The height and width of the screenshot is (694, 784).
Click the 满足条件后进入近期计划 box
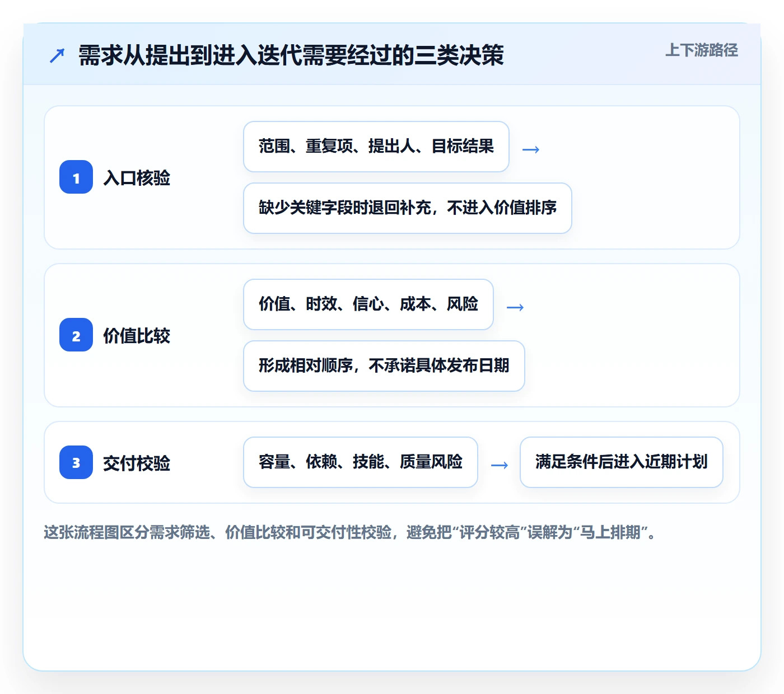pyautogui.click(x=622, y=462)
